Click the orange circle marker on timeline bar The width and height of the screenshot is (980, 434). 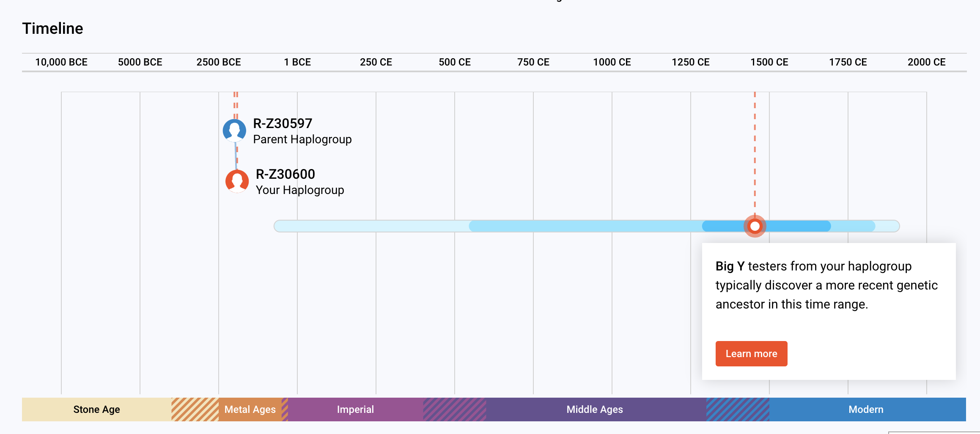[755, 227]
